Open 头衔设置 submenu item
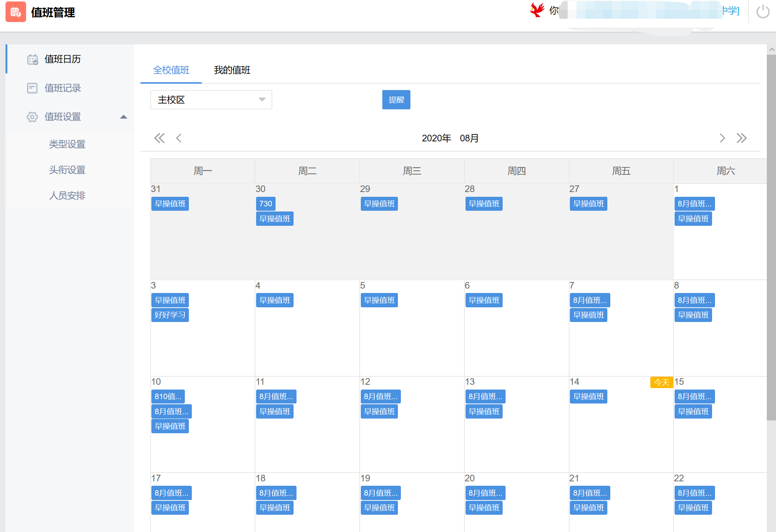This screenshot has width=776, height=532. coord(67,170)
